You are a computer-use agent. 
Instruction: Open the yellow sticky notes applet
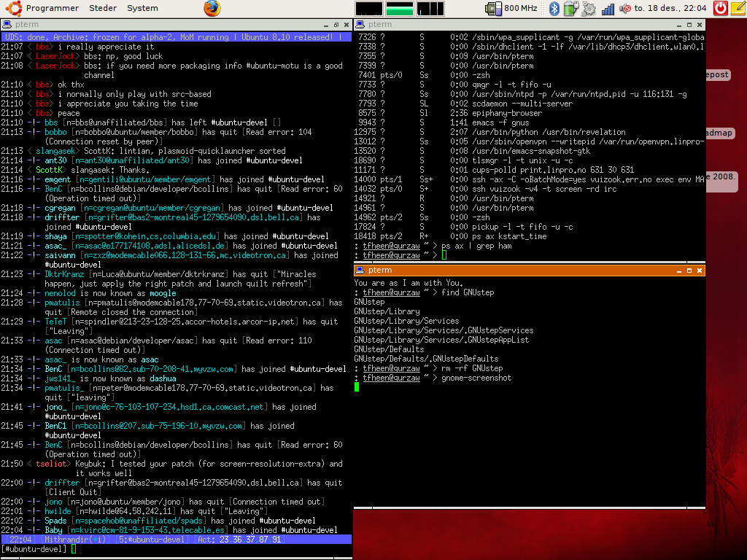[x=738, y=8]
